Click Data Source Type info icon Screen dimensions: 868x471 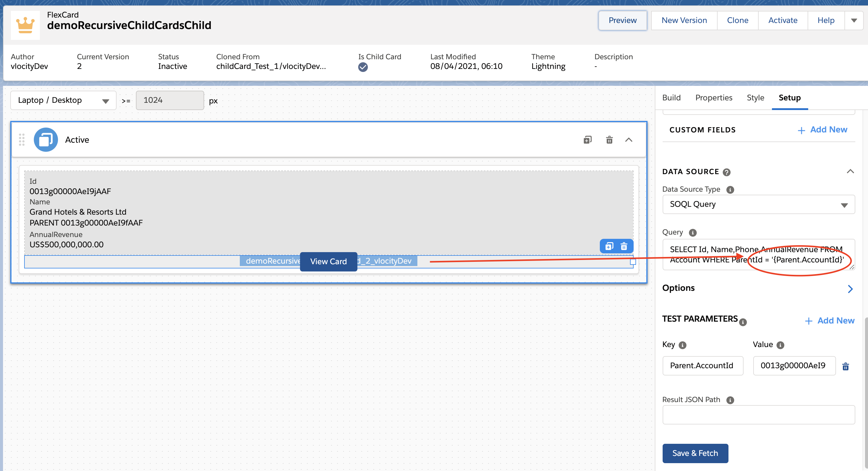click(x=730, y=190)
